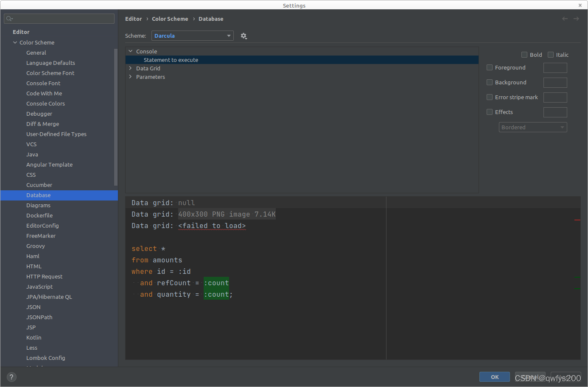Viewport: 588px width, 387px height.
Task: Open JPA/Hibernate QL color settings
Action: pos(49,297)
